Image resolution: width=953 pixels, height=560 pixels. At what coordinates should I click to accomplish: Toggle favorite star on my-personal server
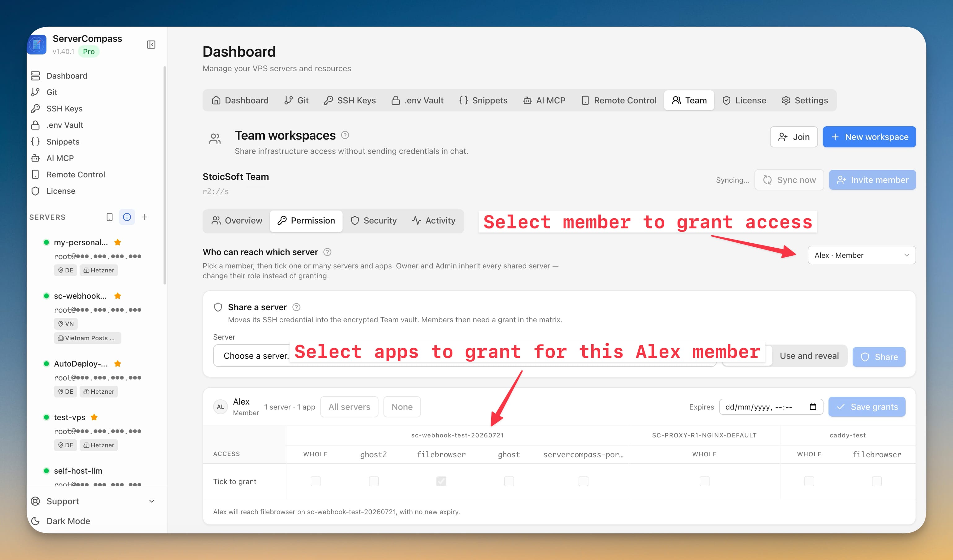tap(118, 242)
